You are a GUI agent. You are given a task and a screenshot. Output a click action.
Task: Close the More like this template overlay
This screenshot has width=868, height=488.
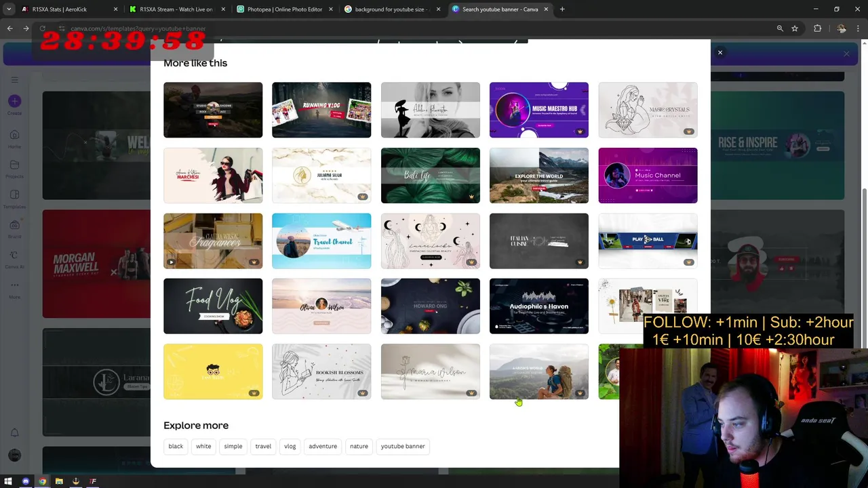click(720, 52)
